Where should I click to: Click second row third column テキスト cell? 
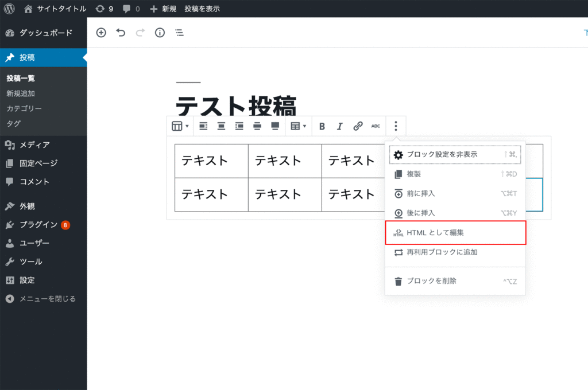click(354, 195)
